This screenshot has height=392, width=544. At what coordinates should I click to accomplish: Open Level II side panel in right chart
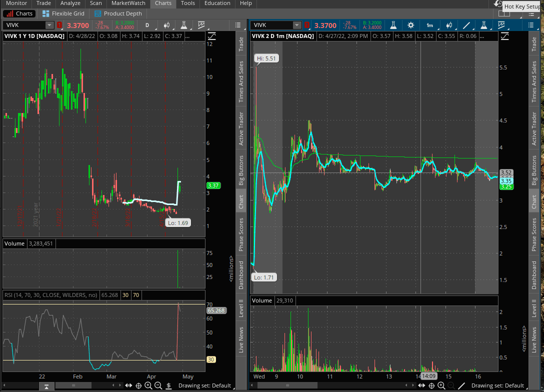point(534,308)
